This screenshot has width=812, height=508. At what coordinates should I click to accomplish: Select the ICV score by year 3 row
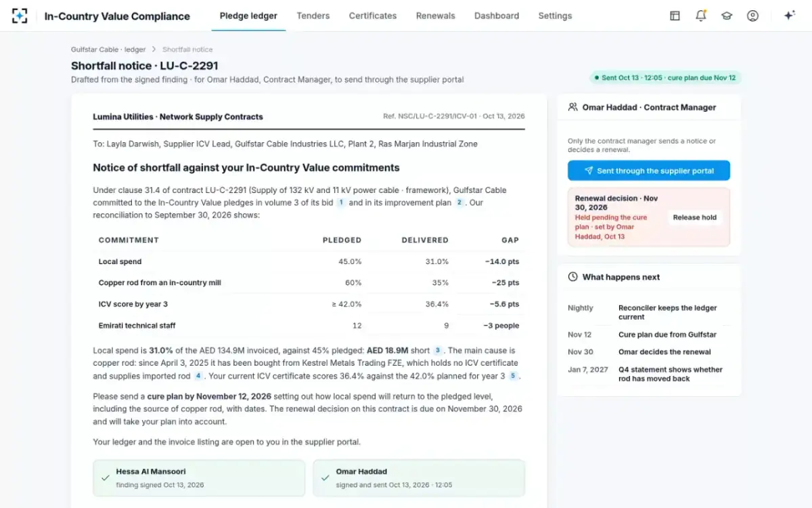309,304
